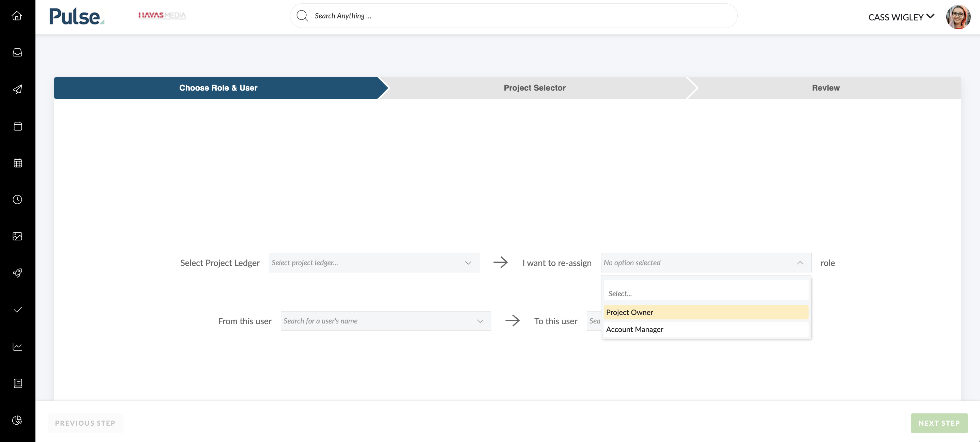
Task: Focus the Search Anything field
Action: pyautogui.click(x=514, y=16)
